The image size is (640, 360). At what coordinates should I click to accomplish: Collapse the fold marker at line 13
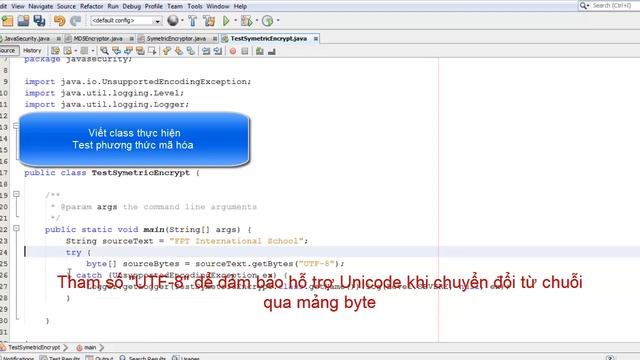coord(16,126)
